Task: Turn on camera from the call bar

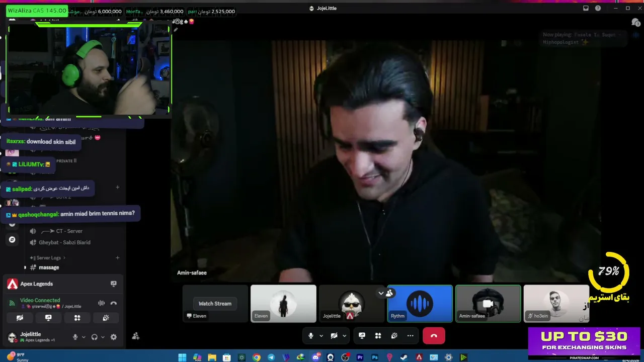Action: pos(334,336)
